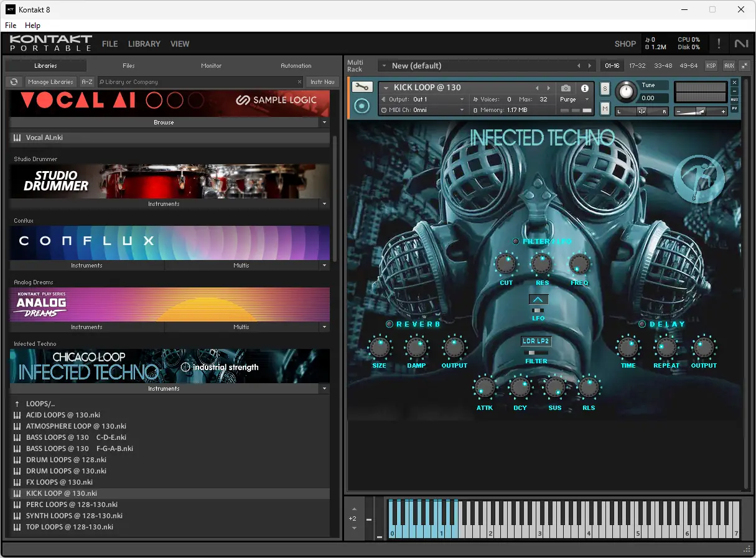Load ACID LOOPS @ 130.nki file
Viewport: 756px width, 558px height.
[x=63, y=415]
